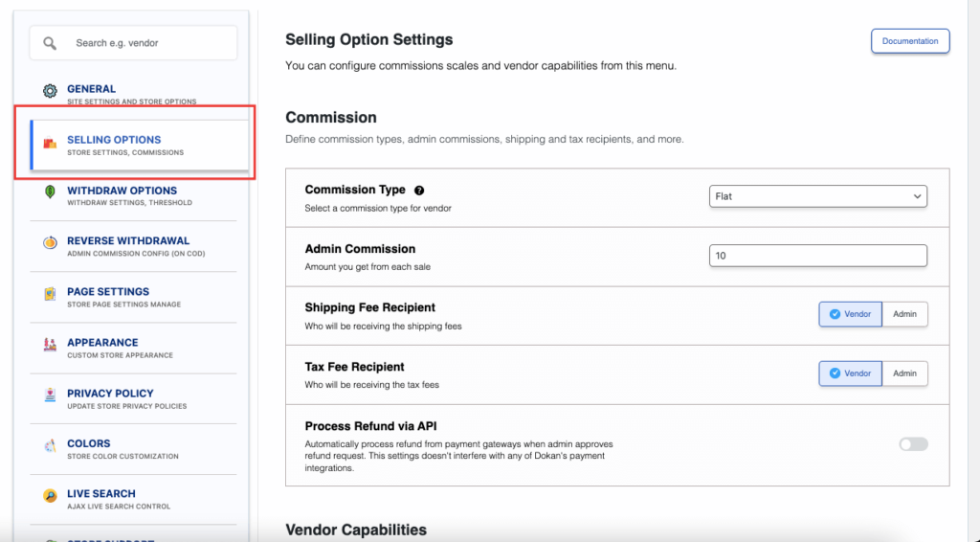The image size is (980, 542).
Task: Click the Tax Fee Recipient label
Action: pos(354,367)
